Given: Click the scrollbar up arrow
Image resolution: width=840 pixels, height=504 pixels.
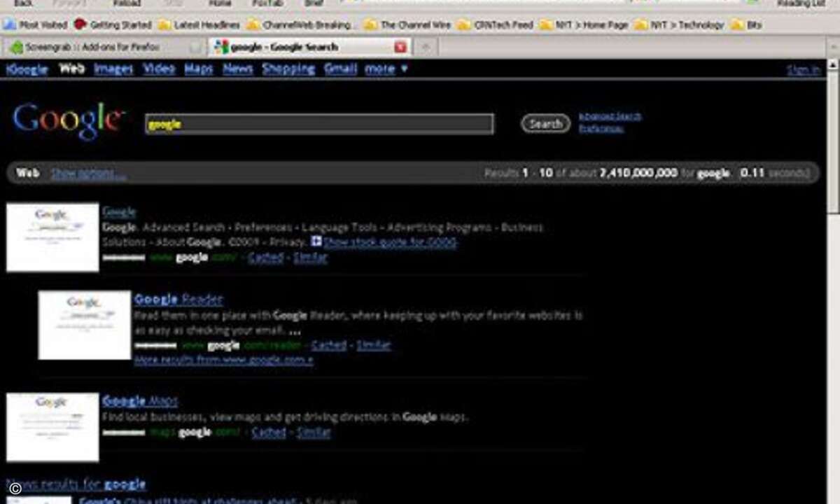Looking at the screenshot, I should 833,66.
